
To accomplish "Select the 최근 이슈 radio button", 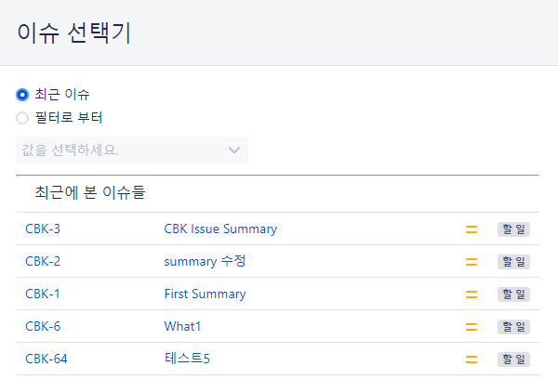I will [22, 95].
